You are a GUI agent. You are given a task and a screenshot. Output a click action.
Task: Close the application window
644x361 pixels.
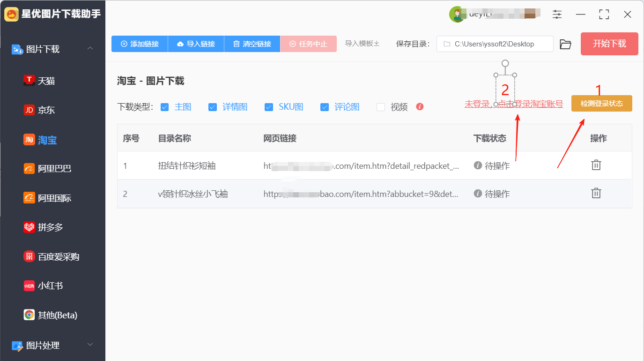click(x=628, y=15)
